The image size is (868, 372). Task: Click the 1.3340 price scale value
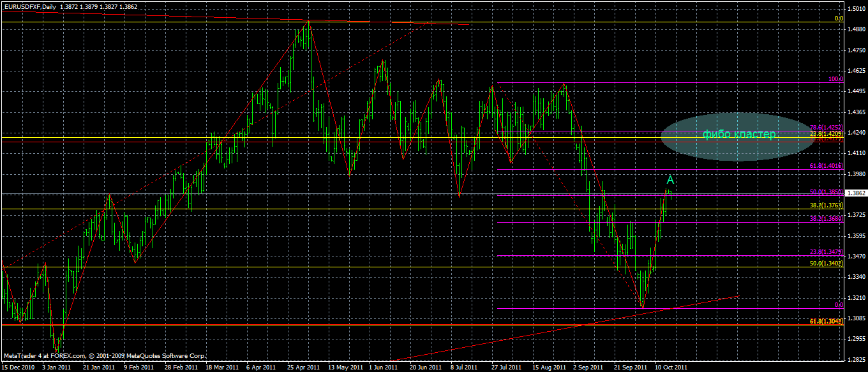pos(857,277)
